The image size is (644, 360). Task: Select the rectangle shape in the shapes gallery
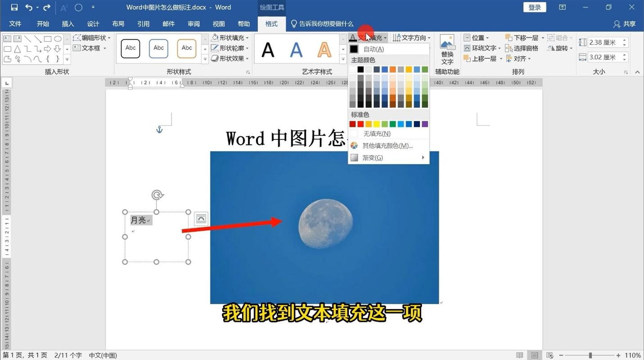tap(48, 39)
